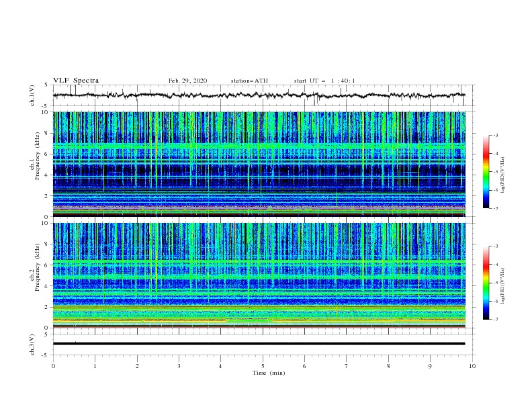This screenshot has height=411, width=532.
Task: Click the "-7" label on lower colorbar
Action: 495,319
